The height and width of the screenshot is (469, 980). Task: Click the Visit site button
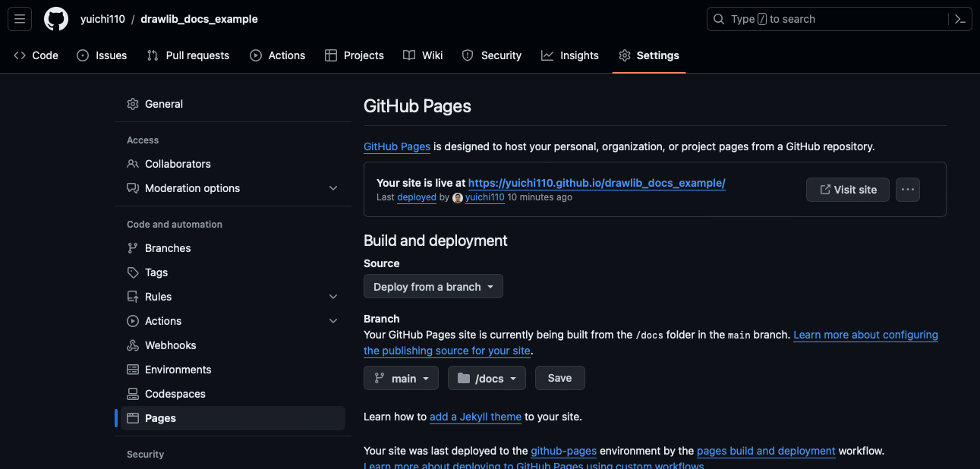[x=848, y=190]
